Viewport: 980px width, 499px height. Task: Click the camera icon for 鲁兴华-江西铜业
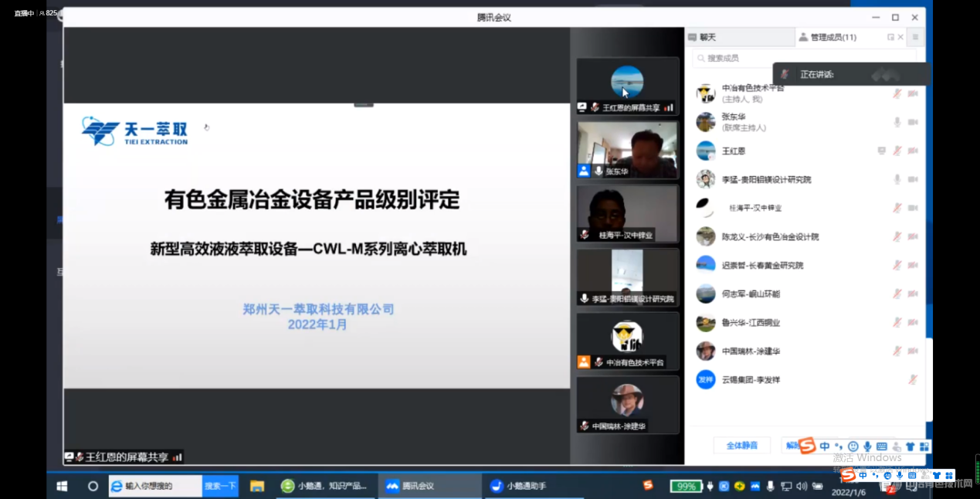pos(913,322)
